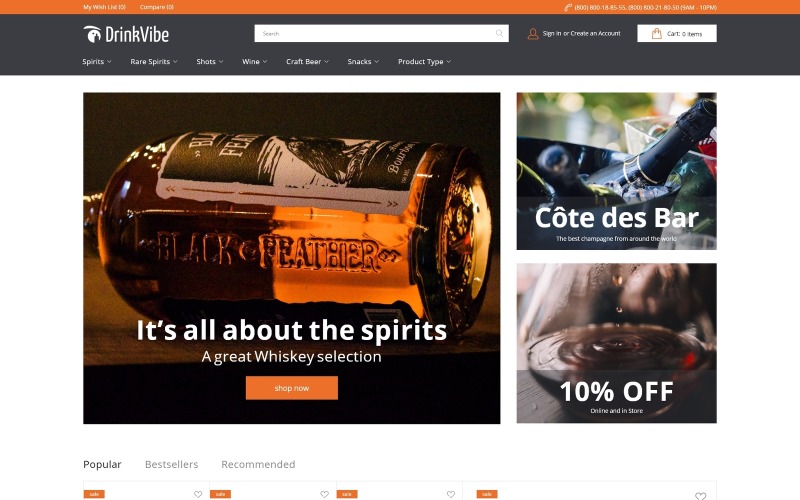The width and height of the screenshot is (800, 500).
Task: Open the Côte des Bar champagne banner
Action: (x=616, y=171)
